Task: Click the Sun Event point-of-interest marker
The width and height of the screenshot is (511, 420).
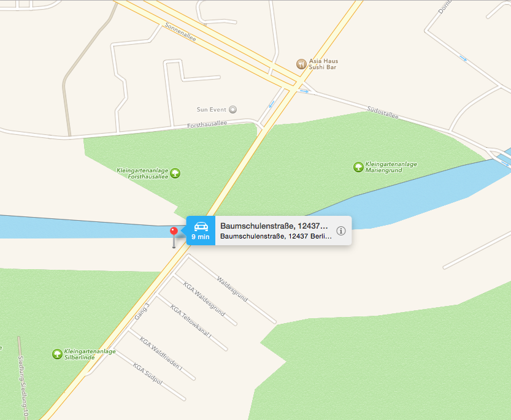Action: 232,110
